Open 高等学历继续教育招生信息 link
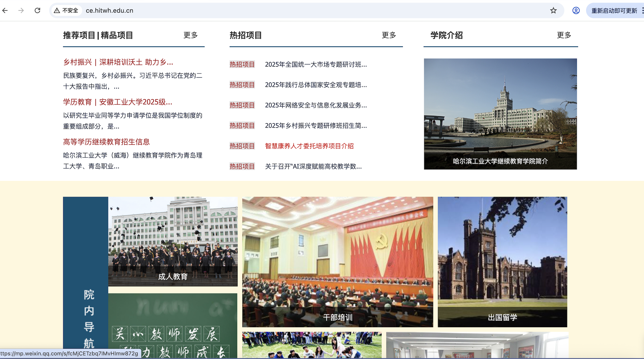This screenshot has width=644, height=359. click(106, 142)
